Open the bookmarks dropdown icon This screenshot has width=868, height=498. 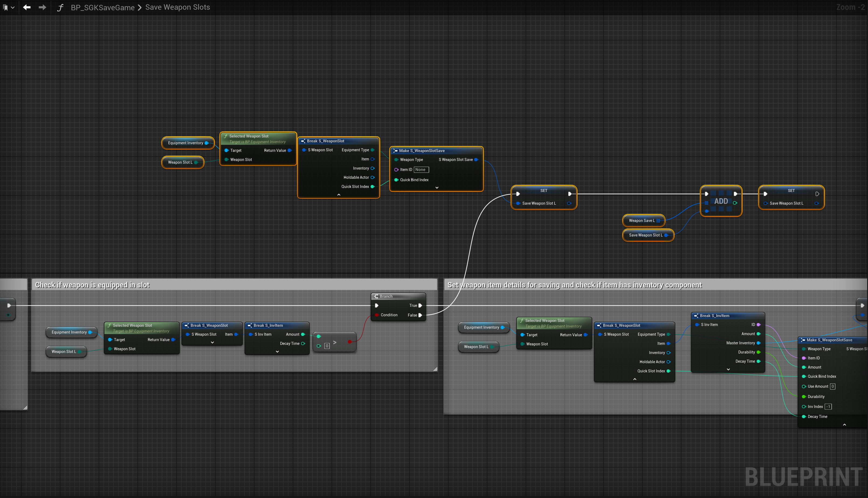click(x=8, y=7)
